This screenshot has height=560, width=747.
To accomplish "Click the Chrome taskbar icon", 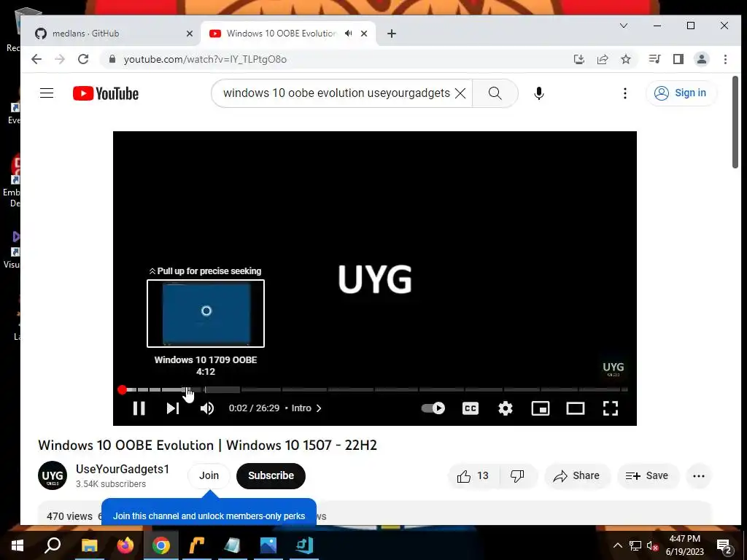I will tap(161, 545).
